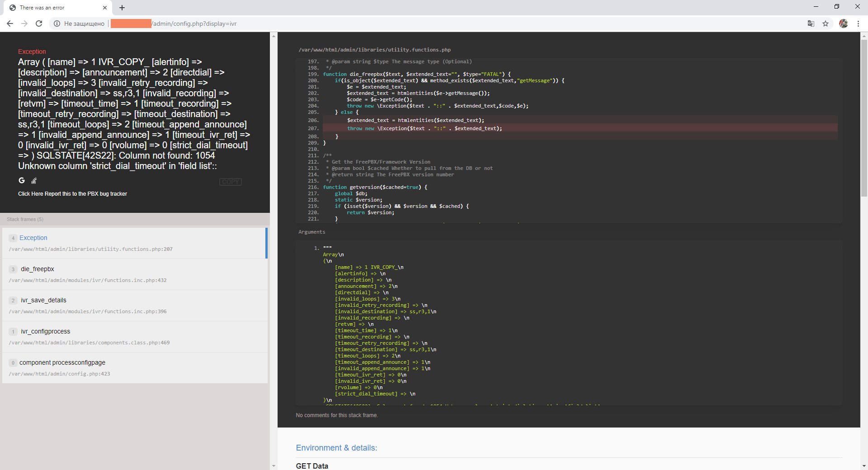Click function getversion on code line 216
This screenshot has height=470, width=868.
click(x=375, y=187)
